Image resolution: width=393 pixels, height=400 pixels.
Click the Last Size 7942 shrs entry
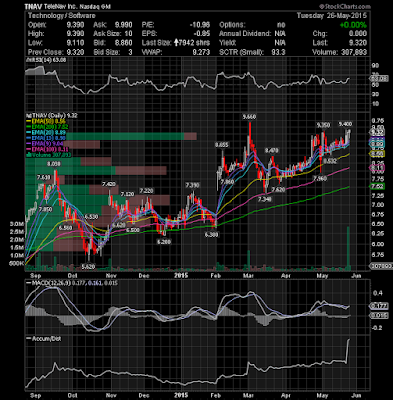pyautogui.click(x=192, y=43)
